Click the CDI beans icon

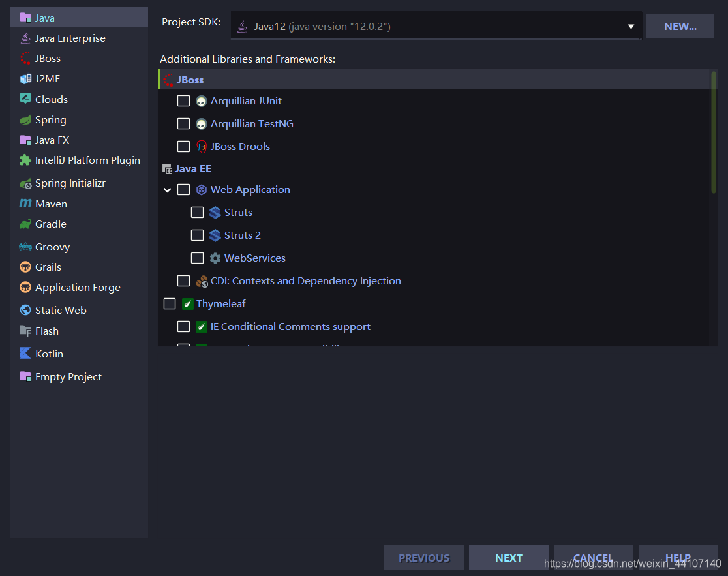pos(202,281)
